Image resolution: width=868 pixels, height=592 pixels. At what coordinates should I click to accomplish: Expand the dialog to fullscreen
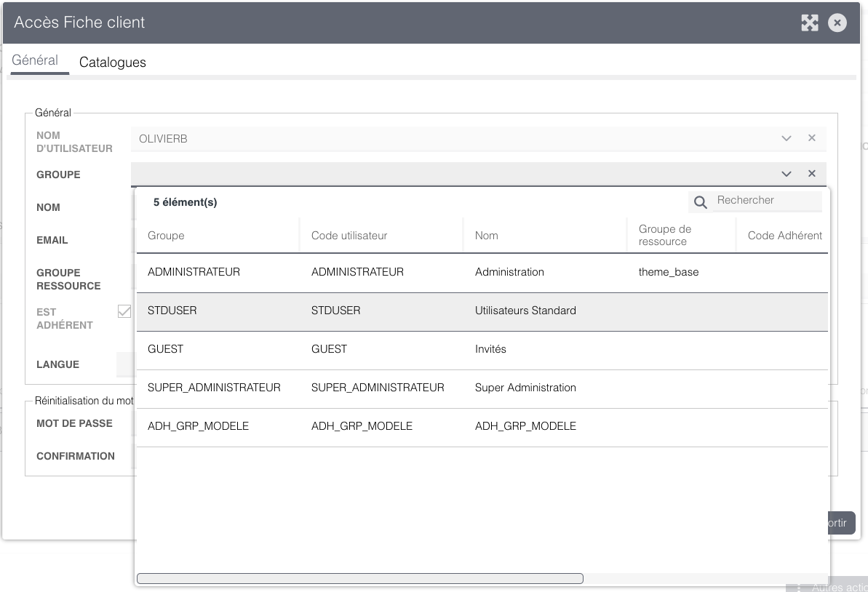[809, 23]
